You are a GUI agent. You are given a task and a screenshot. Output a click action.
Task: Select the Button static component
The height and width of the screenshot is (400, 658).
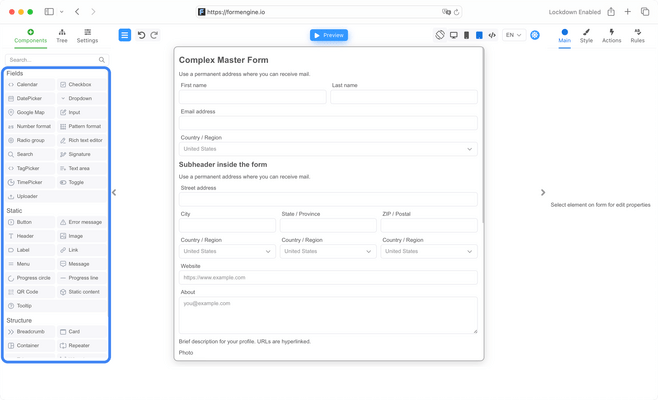click(x=30, y=222)
